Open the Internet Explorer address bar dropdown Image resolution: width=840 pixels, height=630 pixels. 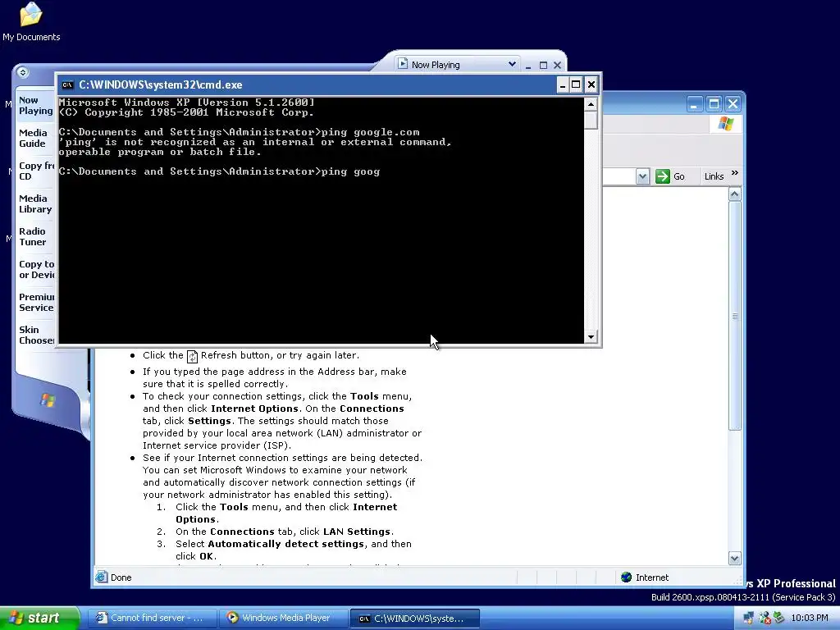point(642,176)
